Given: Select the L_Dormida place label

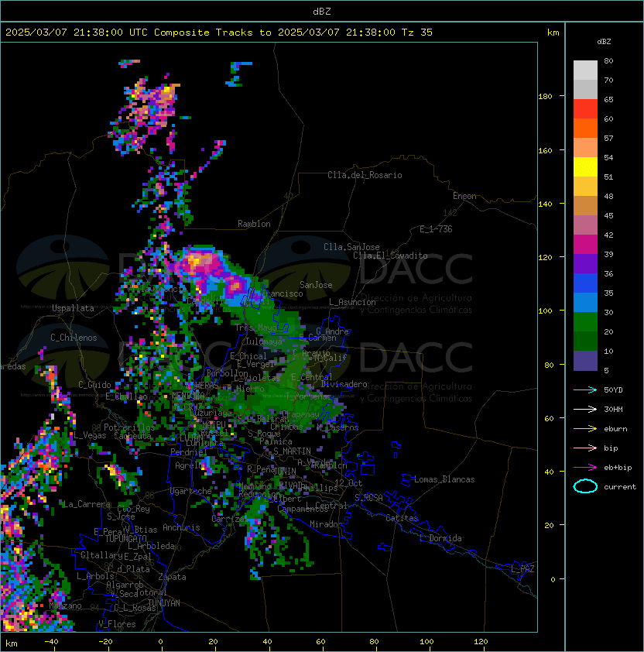Looking at the screenshot, I should pos(440,538).
